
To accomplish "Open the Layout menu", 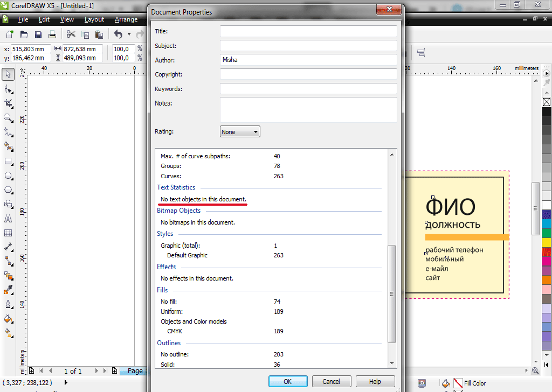I will pos(94,19).
